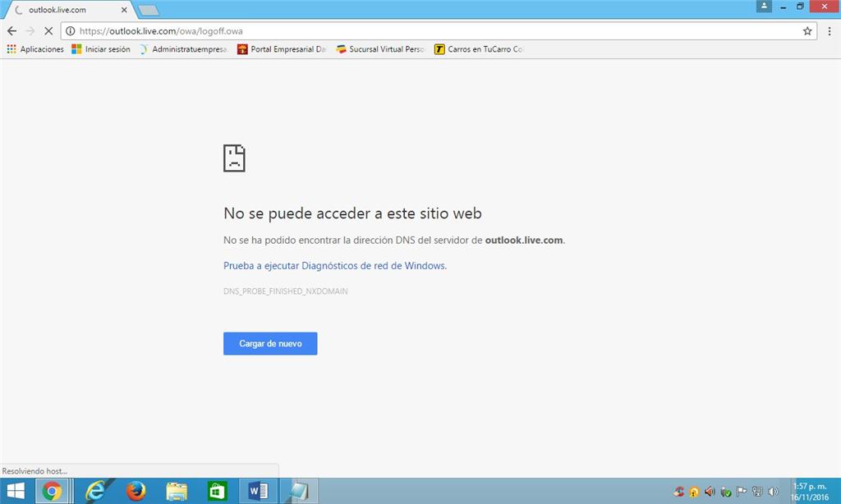Minimize the Chrome window

coord(783,7)
